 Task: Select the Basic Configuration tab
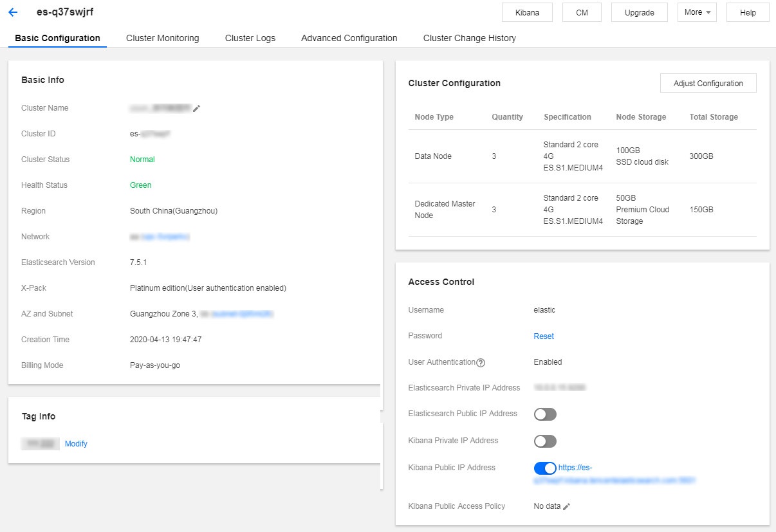[57, 38]
